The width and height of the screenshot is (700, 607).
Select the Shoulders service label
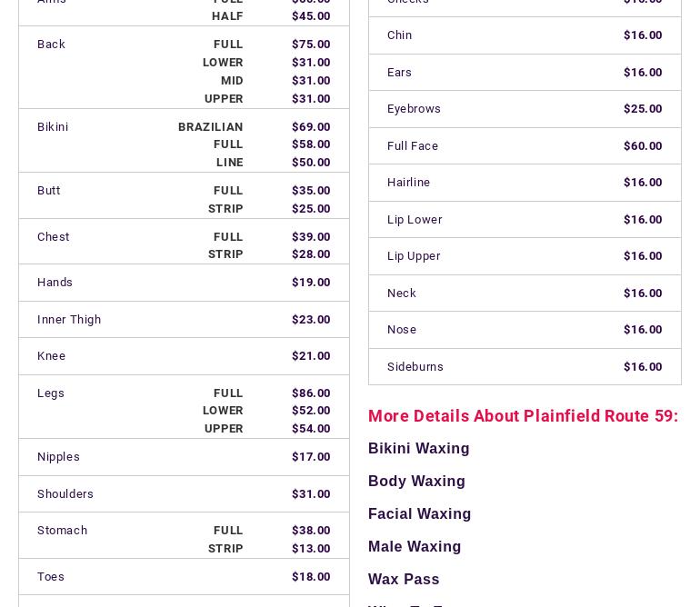click(x=65, y=493)
